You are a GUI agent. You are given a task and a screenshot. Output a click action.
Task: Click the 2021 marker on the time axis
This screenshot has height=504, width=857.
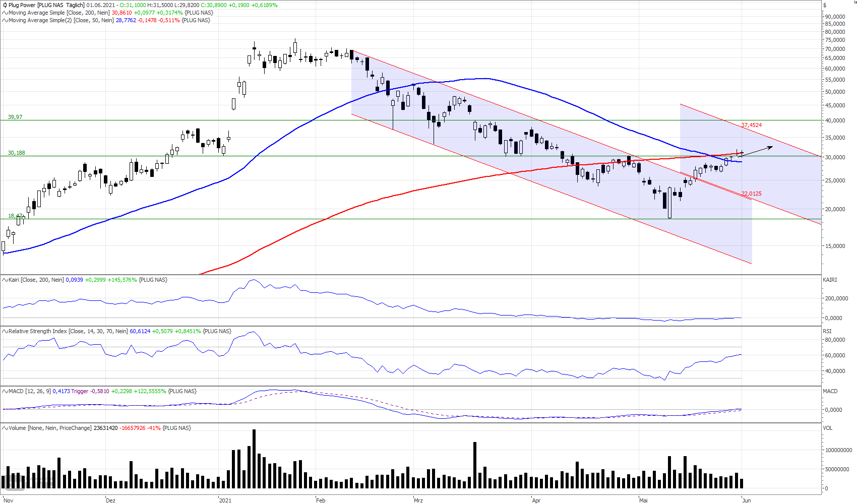[225, 500]
